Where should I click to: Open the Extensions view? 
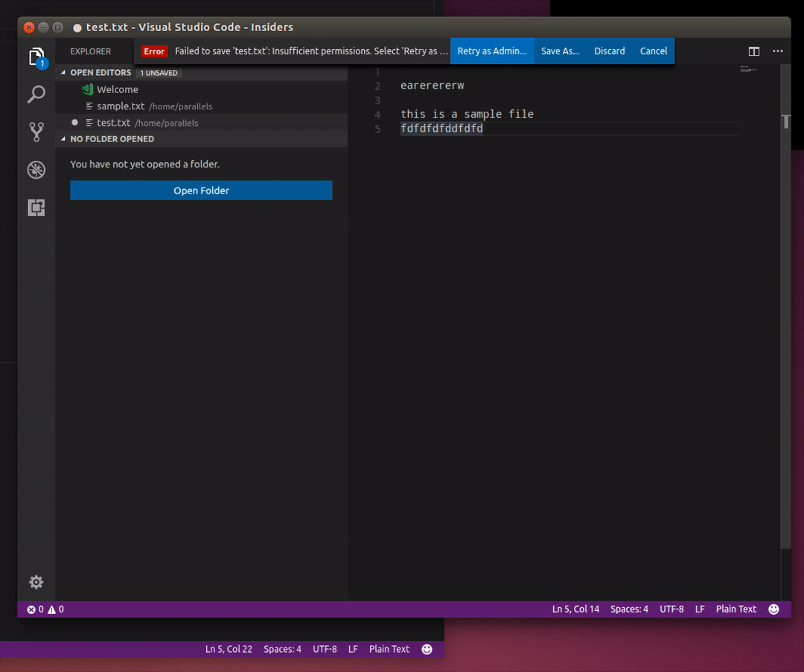click(36, 208)
